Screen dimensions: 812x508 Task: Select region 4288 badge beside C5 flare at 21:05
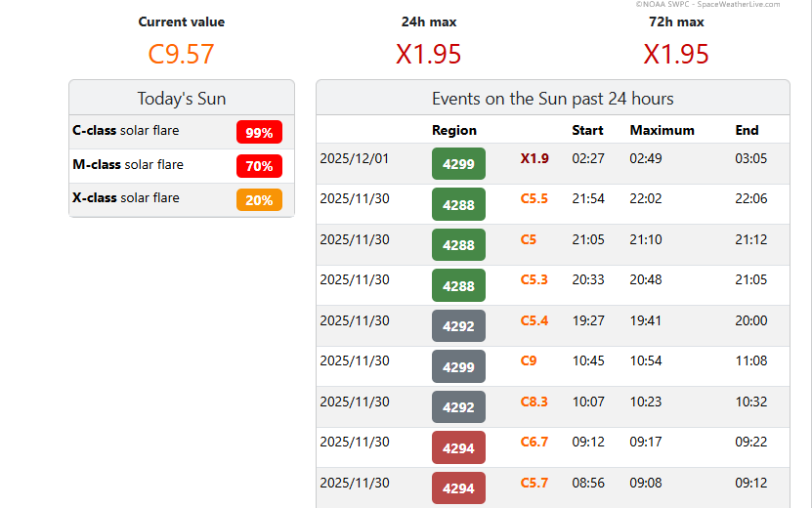[458, 244]
